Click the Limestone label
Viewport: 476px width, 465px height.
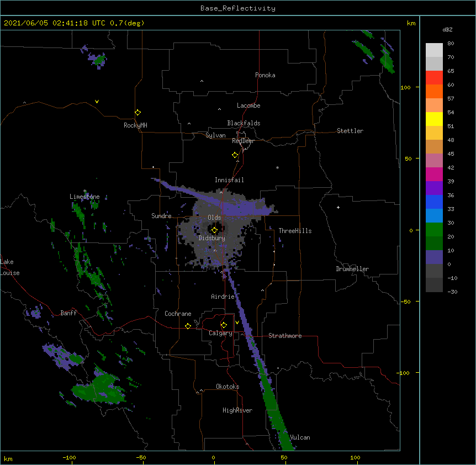(84, 197)
